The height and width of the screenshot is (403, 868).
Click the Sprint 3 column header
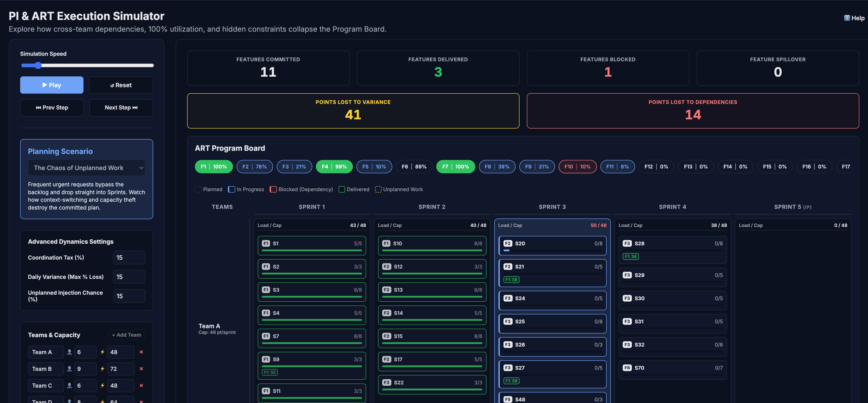[552, 207]
